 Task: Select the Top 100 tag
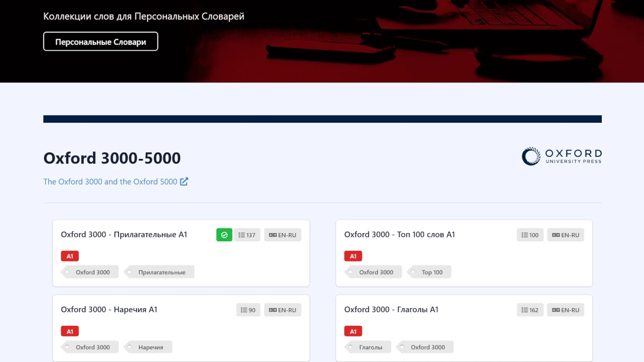click(429, 272)
